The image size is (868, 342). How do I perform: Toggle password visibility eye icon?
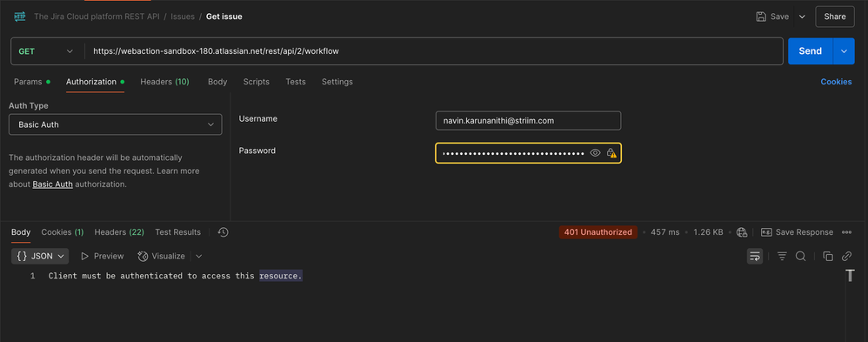coord(595,153)
